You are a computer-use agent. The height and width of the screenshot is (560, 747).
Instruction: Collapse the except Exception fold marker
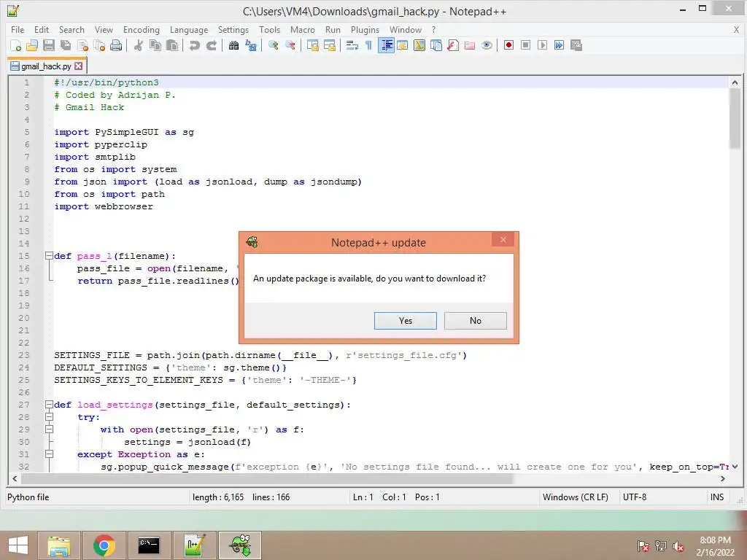pos(49,454)
